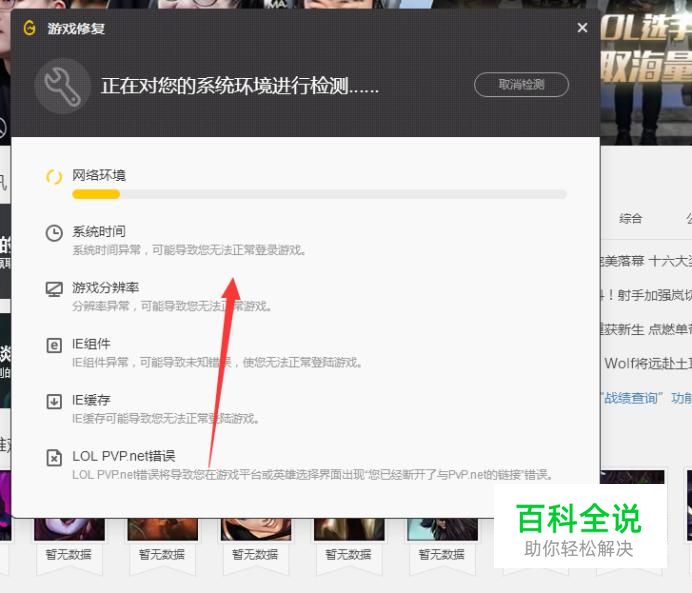The height and width of the screenshot is (593, 692).
Task: Click the 系统时间异常 description text
Action: point(189,250)
